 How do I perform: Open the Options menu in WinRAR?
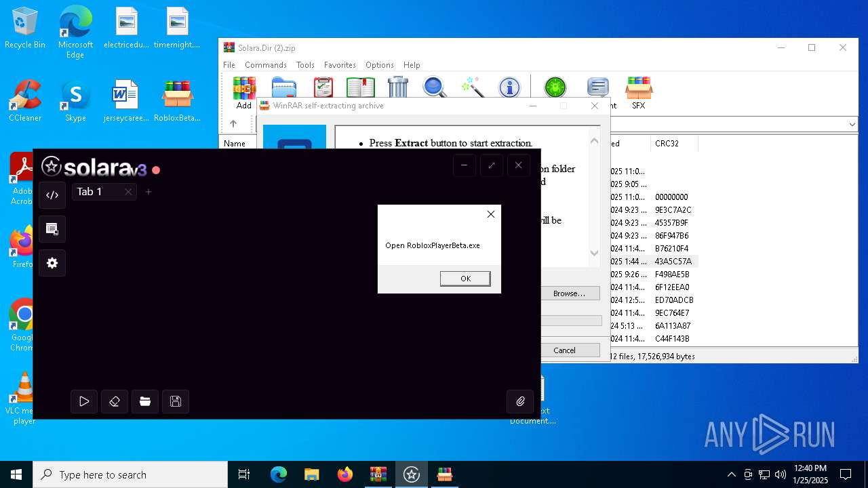[380, 65]
